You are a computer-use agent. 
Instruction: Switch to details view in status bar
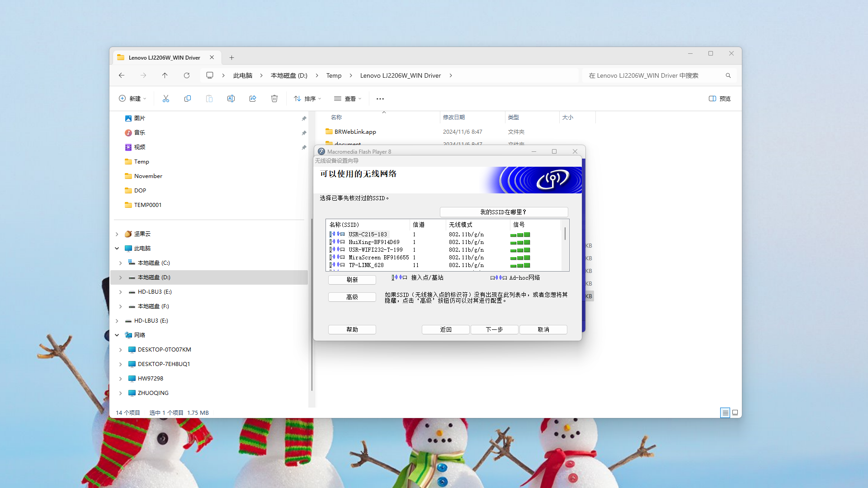tap(725, 413)
